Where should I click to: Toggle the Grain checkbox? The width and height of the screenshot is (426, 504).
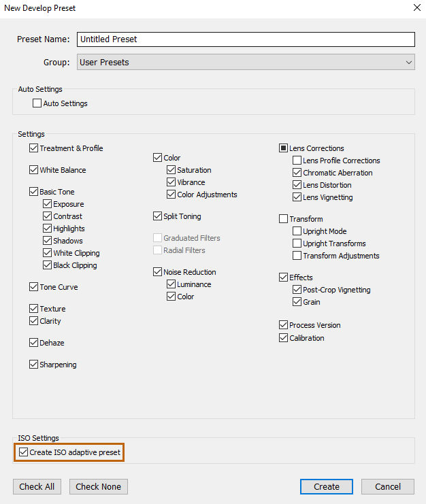pos(297,302)
